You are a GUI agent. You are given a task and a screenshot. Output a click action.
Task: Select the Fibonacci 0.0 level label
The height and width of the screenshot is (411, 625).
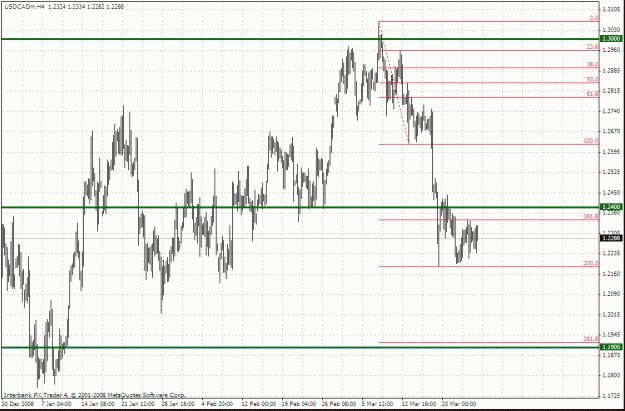click(594, 18)
